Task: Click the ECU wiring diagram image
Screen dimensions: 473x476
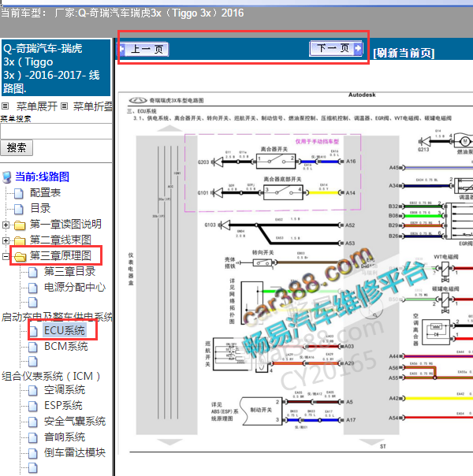Action: (x=296, y=273)
